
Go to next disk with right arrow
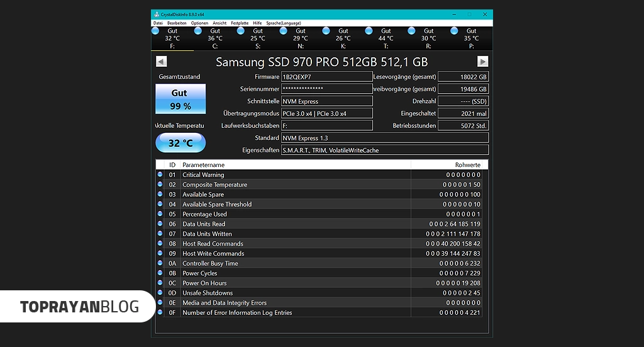[482, 62]
